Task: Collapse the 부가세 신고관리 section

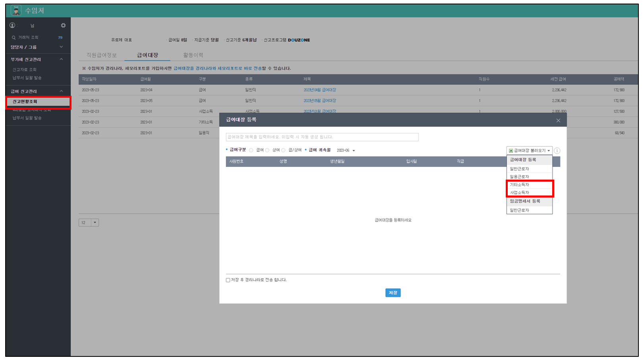Action: (x=61, y=59)
